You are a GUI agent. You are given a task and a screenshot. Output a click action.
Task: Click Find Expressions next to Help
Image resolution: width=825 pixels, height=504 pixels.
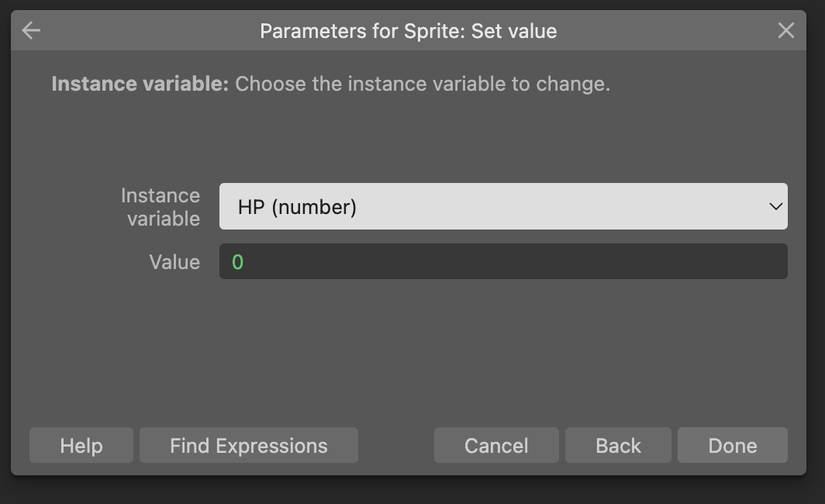pyautogui.click(x=248, y=445)
